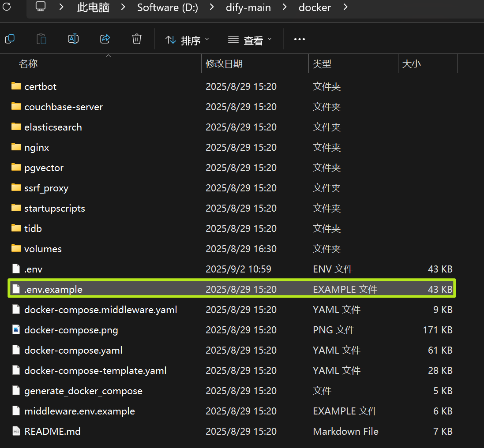
Task: Click README.md markdown file icon
Action: [x=16, y=431]
